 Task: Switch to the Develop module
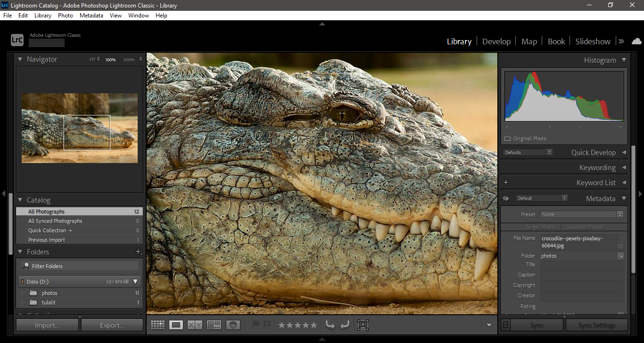pyautogui.click(x=496, y=41)
